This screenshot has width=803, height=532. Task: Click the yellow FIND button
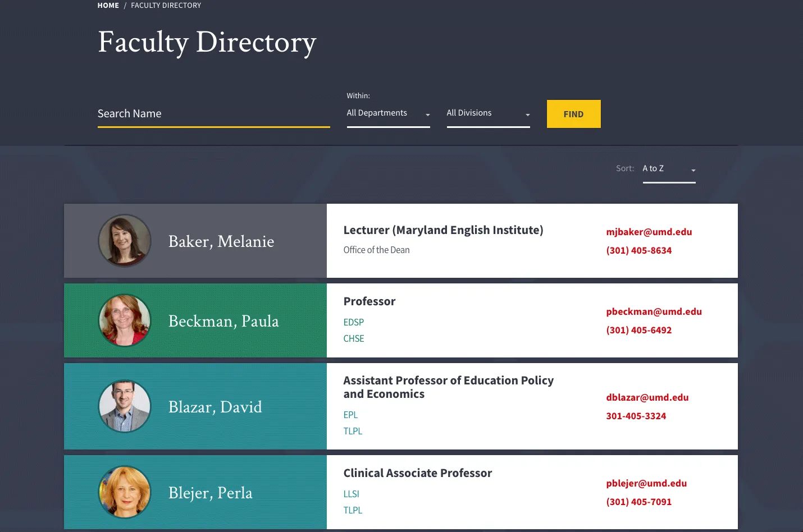coord(573,114)
